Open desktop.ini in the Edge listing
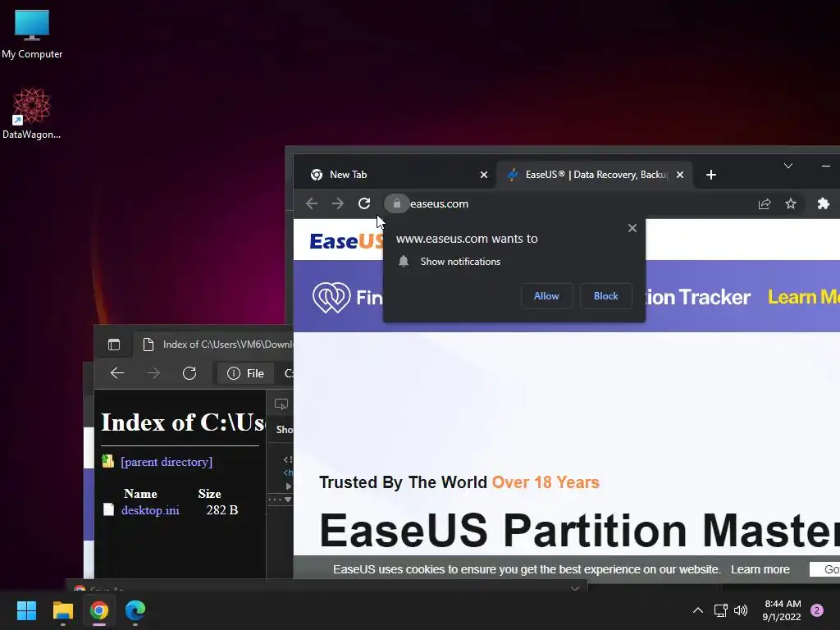This screenshot has height=630, width=840. tap(151, 510)
